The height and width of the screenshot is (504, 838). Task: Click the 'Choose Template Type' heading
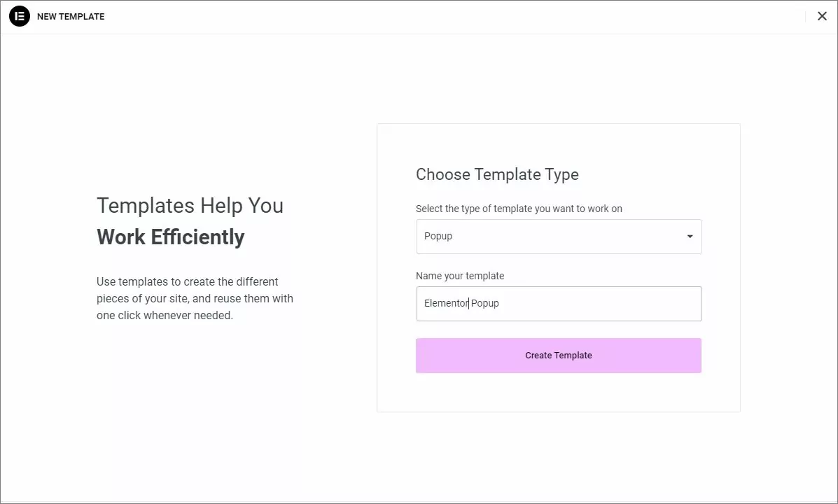pyautogui.click(x=497, y=174)
